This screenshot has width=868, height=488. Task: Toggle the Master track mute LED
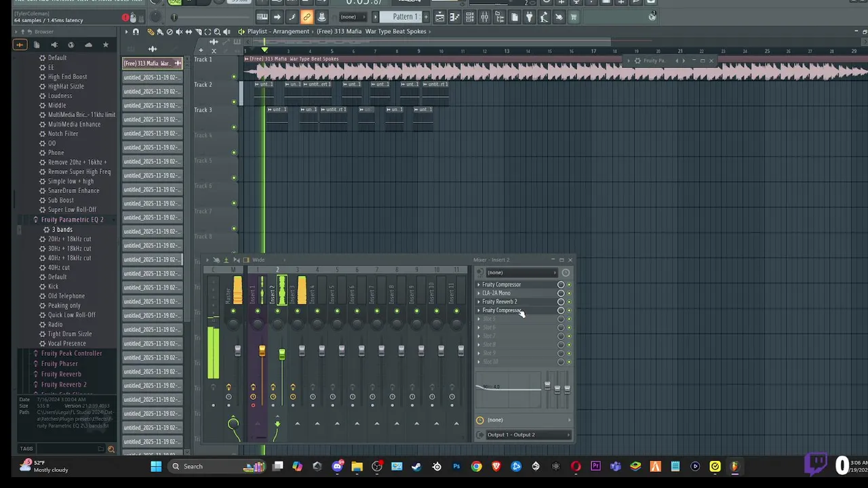click(233, 311)
